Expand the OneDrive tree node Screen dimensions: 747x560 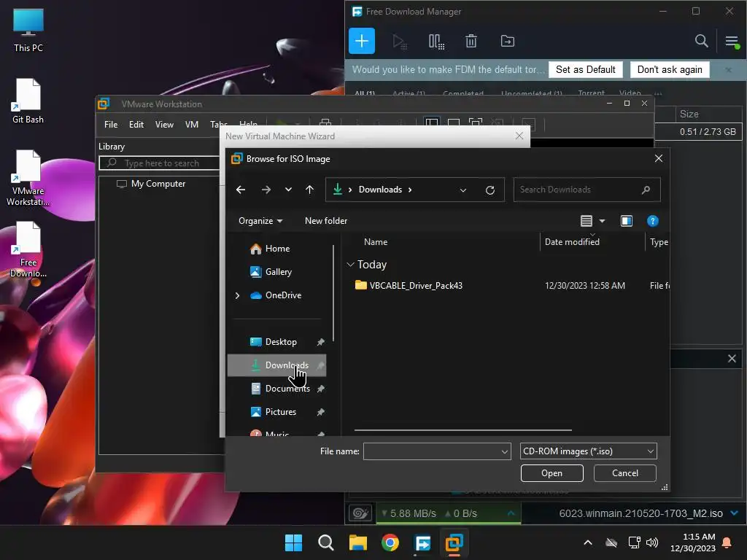point(237,296)
